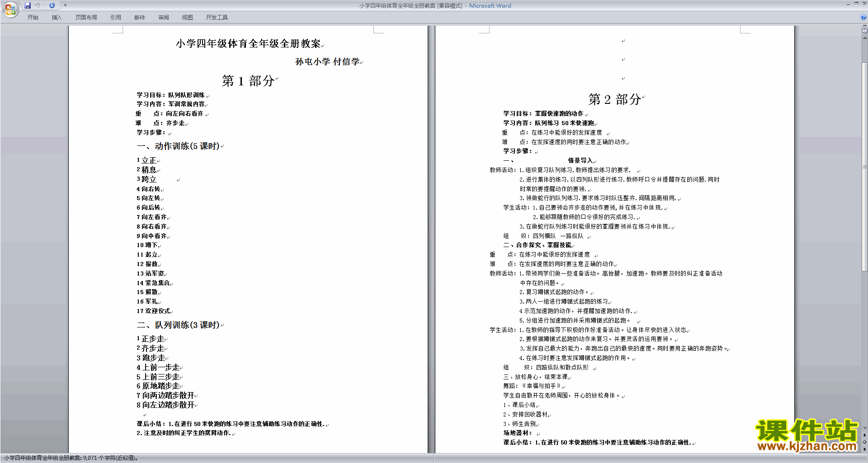Click the vertical scrollbar down arrow
The width and height of the screenshot is (868, 463).
[864, 428]
